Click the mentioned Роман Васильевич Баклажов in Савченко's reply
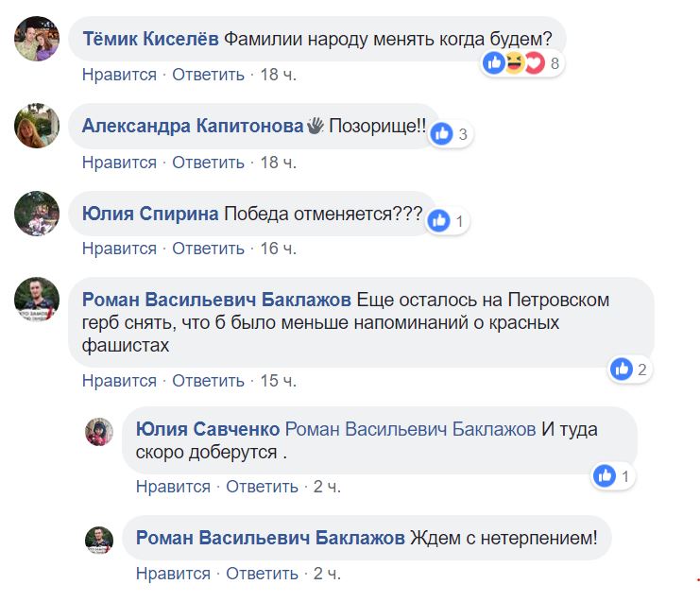700x602 pixels. coord(410,429)
